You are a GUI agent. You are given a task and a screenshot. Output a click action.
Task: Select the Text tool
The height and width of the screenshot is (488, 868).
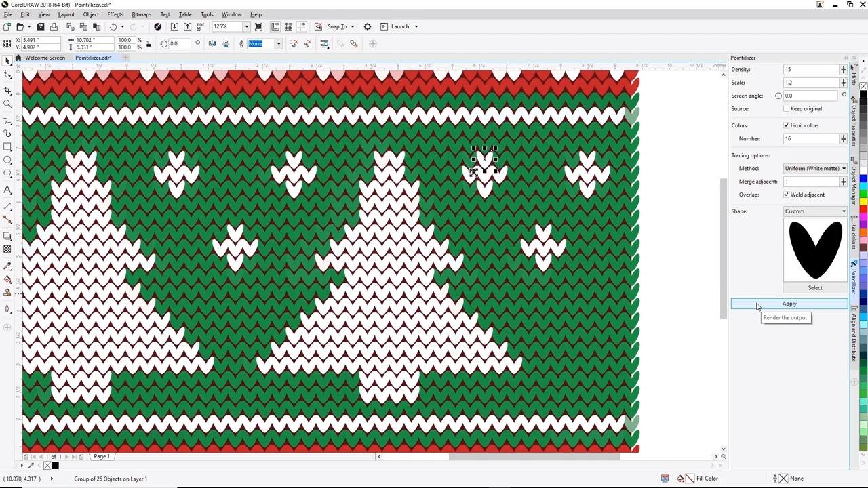point(7,190)
